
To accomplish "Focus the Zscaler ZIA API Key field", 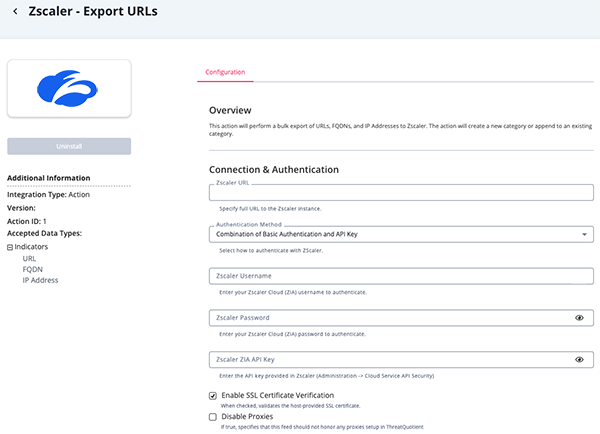I will (x=401, y=359).
